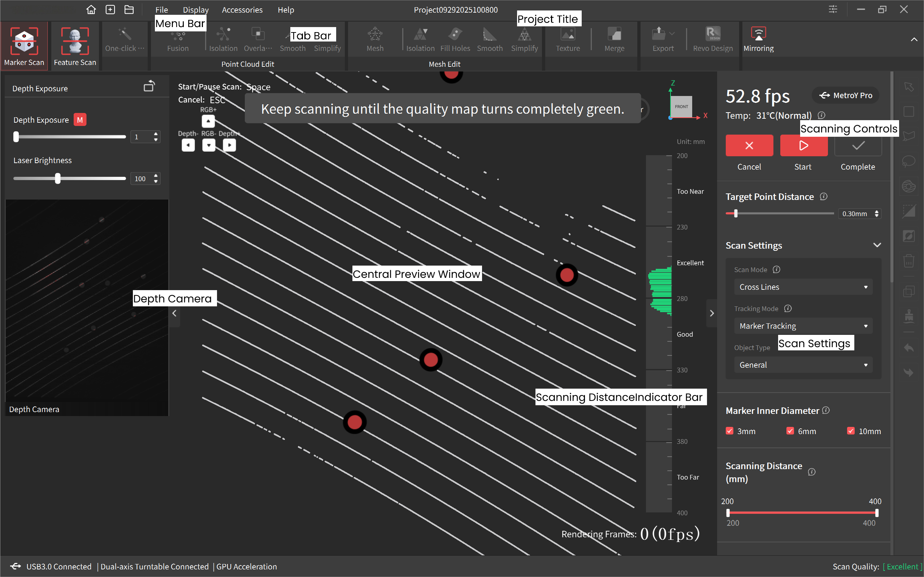The height and width of the screenshot is (577, 924).
Task: Click the Target Point Distance info icon
Action: click(x=824, y=197)
